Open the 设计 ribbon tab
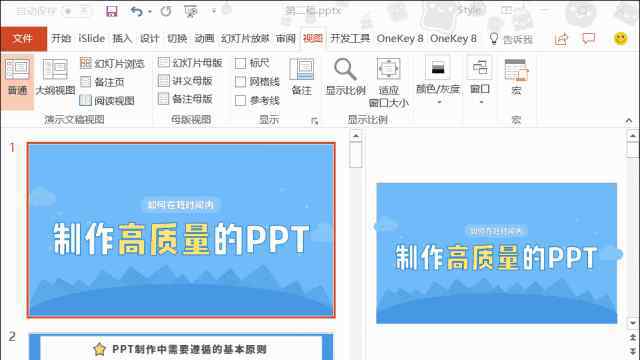Screen dimensions: 640x360 [149, 39]
